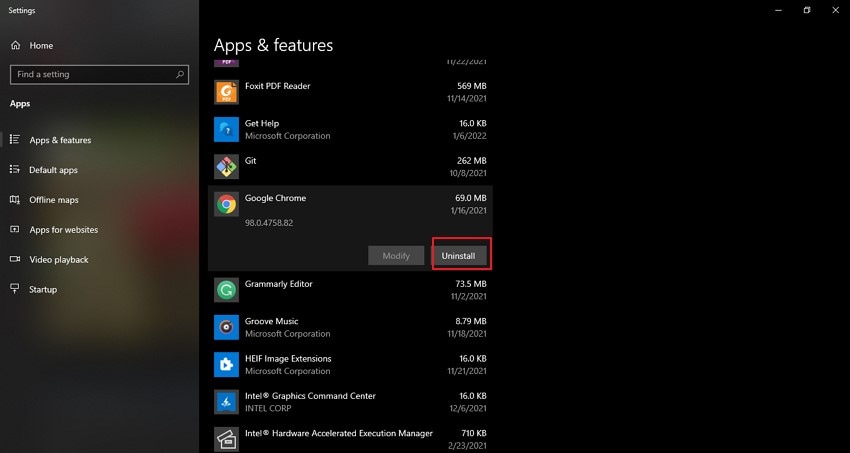The width and height of the screenshot is (850, 453).
Task: Click the 262 MB size of Git
Action: click(x=472, y=161)
